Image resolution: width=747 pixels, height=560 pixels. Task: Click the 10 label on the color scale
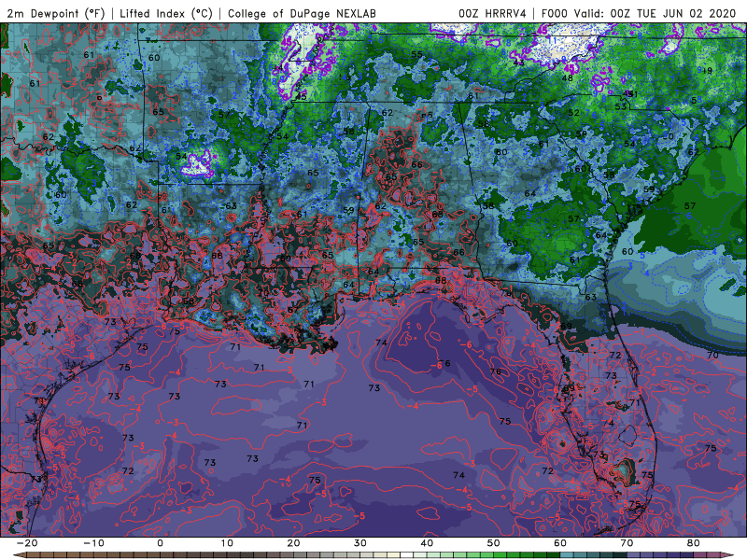click(x=227, y=543)
